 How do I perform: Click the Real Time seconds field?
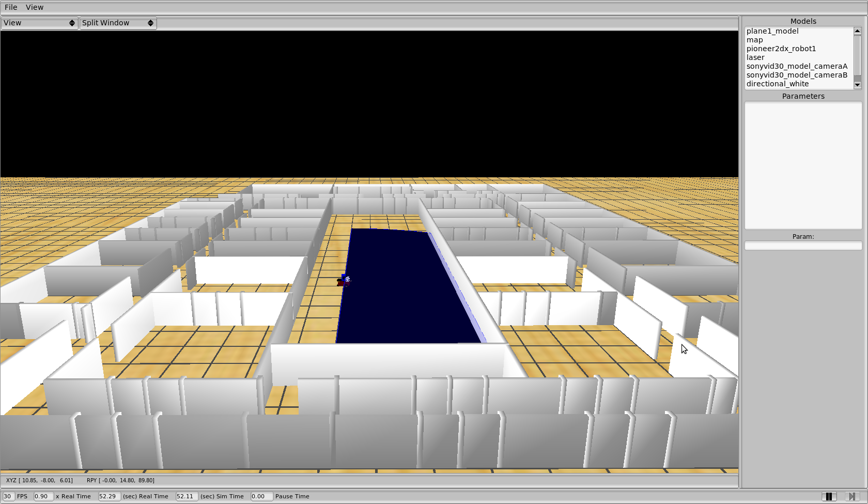[110, 496]
